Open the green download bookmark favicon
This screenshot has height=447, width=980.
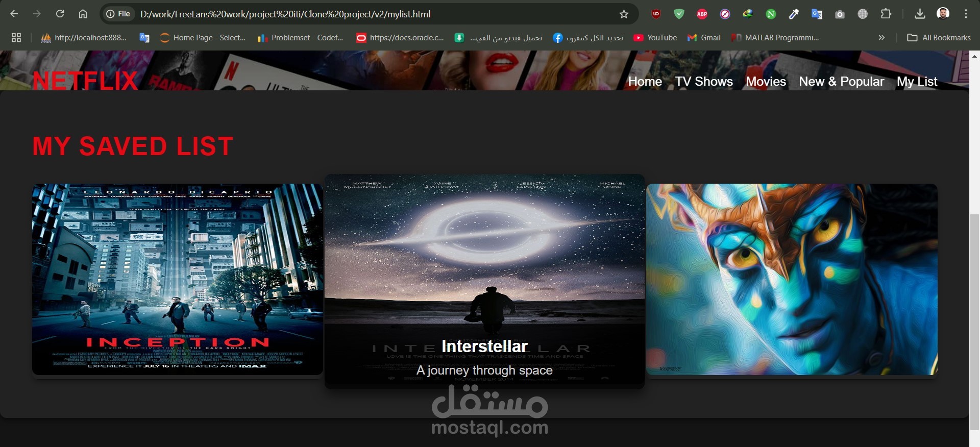click(459, 37)
